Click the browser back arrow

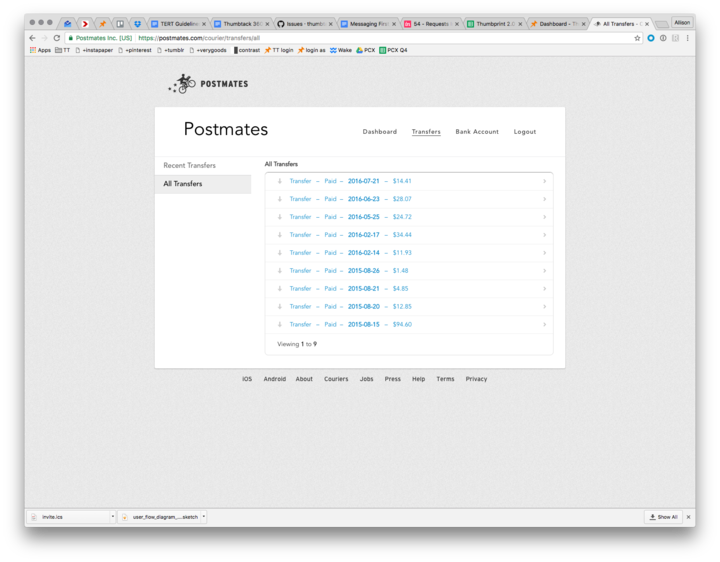(32, 38)
